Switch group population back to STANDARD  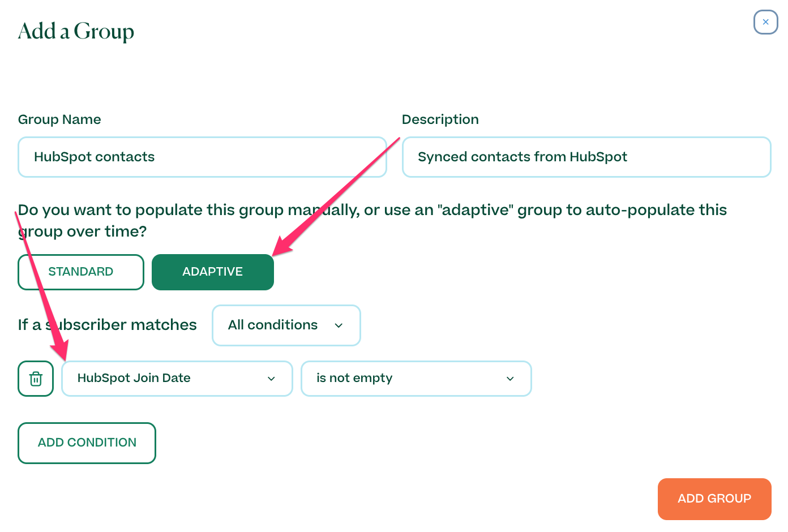click(x=80, y=272)
